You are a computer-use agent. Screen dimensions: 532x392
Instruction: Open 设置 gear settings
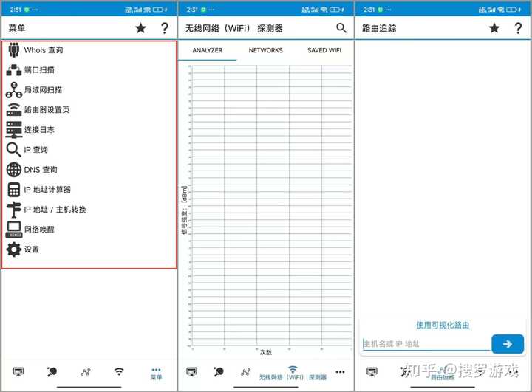point(14,250)
